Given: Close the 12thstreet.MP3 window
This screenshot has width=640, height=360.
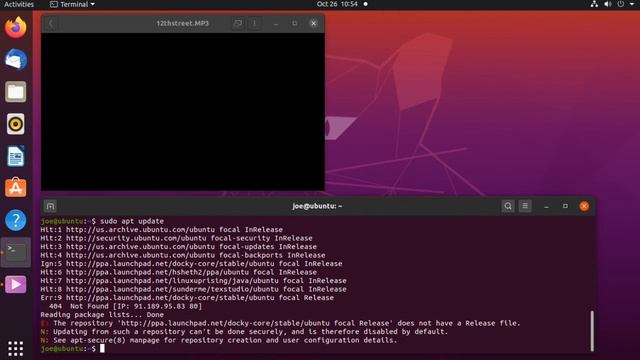Looking at the screenshot, I should [x=313, y=23].
